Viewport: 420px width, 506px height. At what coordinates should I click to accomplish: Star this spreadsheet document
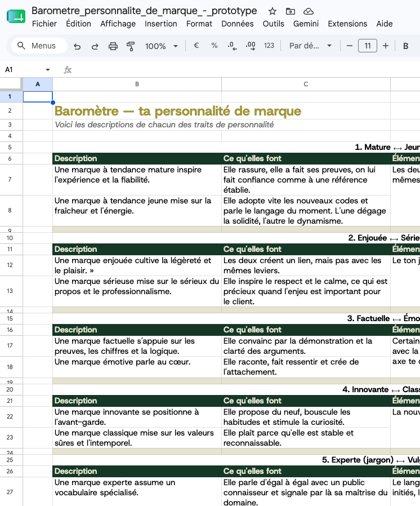click(x=272, y=11)
